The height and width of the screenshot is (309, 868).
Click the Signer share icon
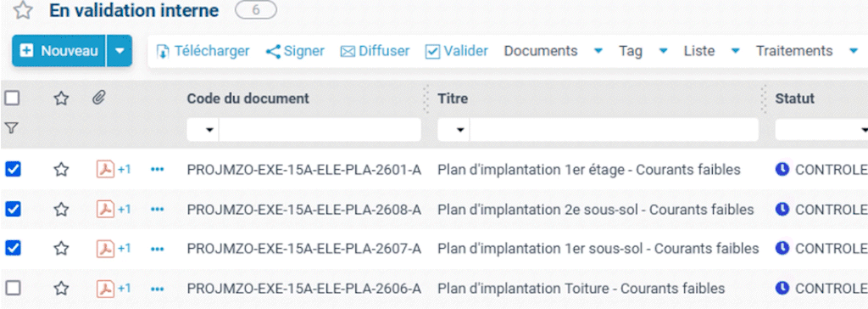tap(273, 52)
